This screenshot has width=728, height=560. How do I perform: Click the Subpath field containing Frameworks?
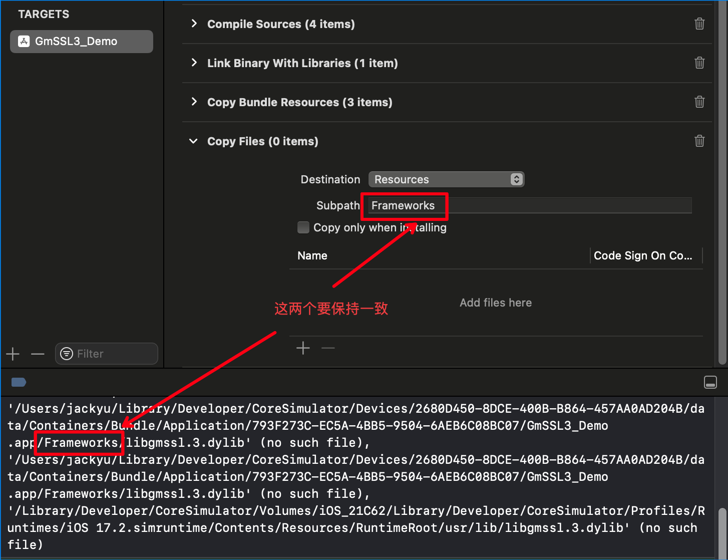(530, 205)
